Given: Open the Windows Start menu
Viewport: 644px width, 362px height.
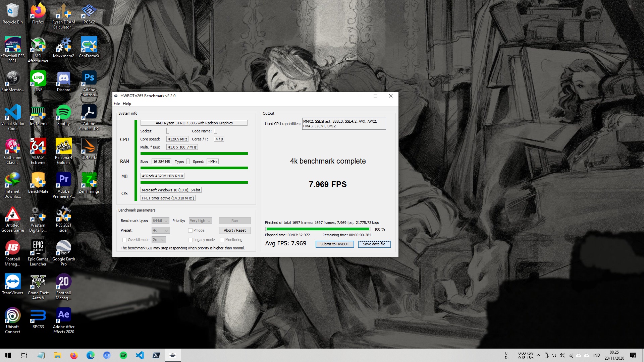Looking at the screenshot, I should pyautogui.click(x=8, y=356).
